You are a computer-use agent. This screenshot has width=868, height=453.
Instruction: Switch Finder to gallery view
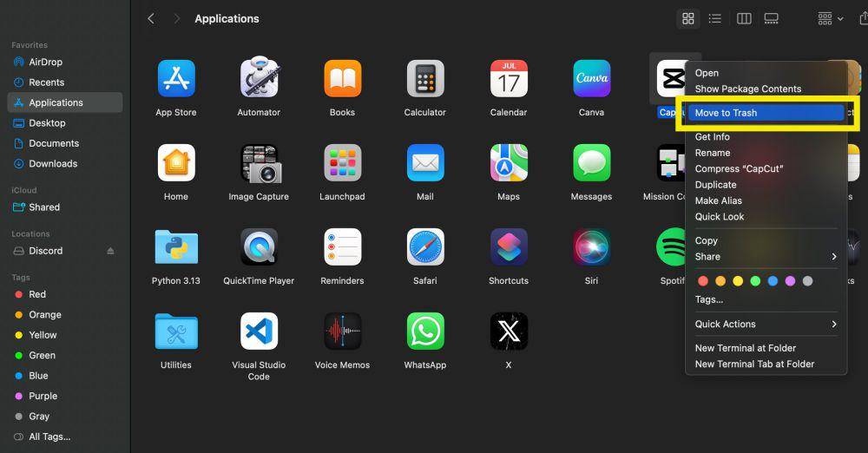point(771,19)
